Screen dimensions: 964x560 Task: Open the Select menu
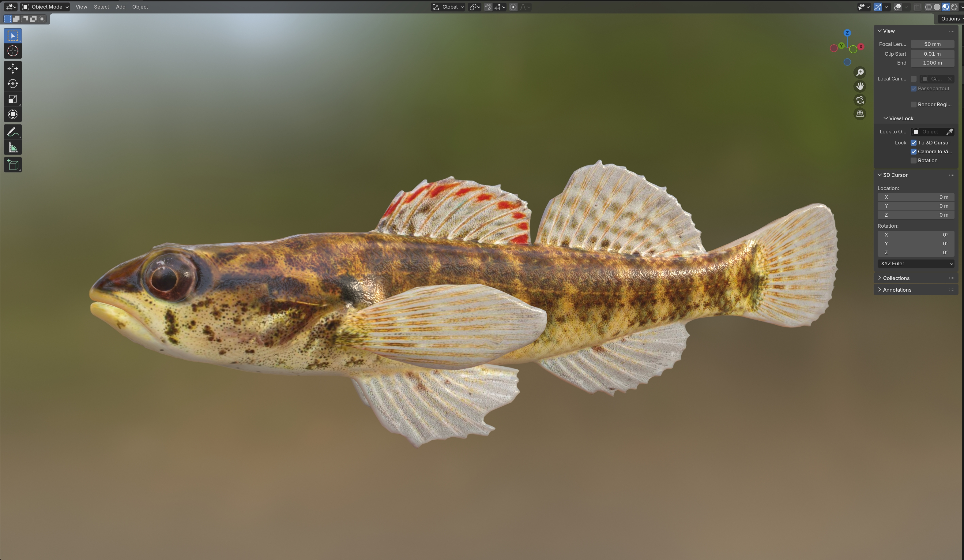(x=101, y=7)
